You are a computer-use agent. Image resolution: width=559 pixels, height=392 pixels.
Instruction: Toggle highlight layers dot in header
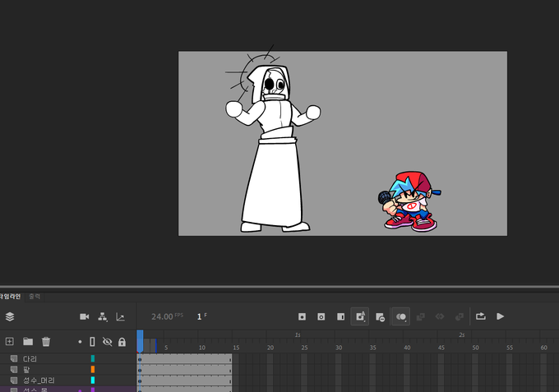coord(80,342)
